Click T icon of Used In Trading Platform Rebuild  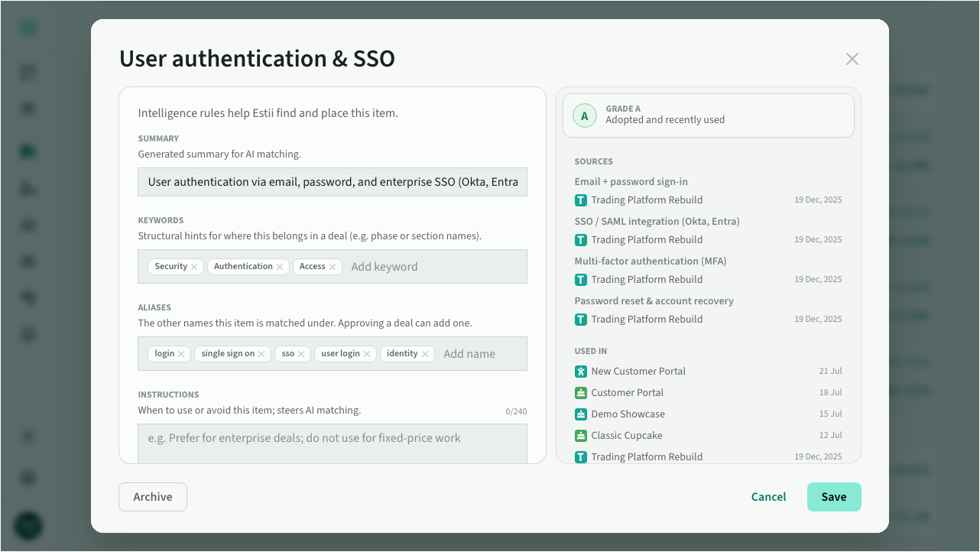pyautogui.click(x=581, y=457)
